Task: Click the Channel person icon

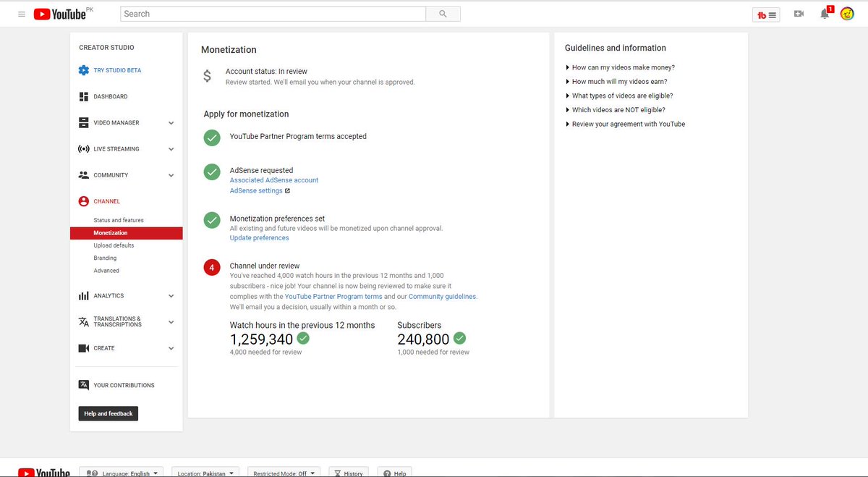Action: tap(84, 201)
